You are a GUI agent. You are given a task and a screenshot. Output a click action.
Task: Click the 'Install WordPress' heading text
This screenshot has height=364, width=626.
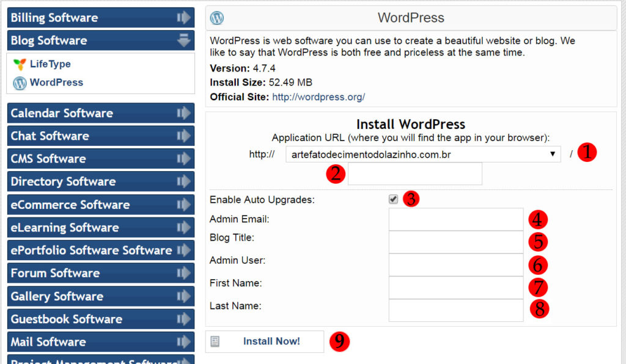411,125
